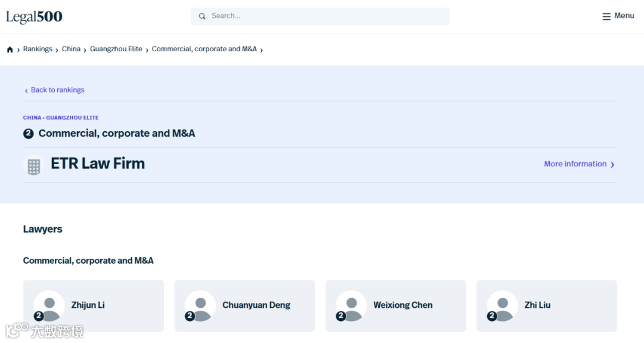Screen dimensions: 644x343
Task: Click the More information chevron arrow
Action: point(612,165)
